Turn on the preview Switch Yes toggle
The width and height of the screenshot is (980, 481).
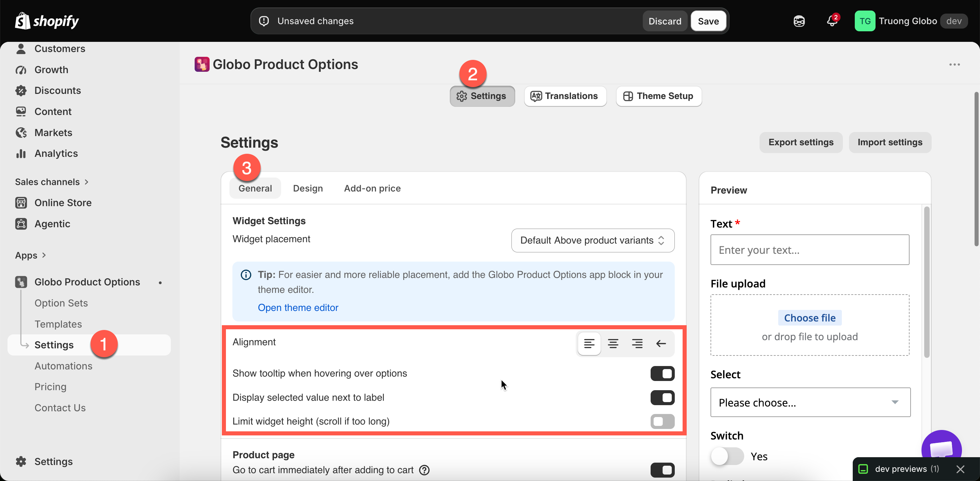727,456
